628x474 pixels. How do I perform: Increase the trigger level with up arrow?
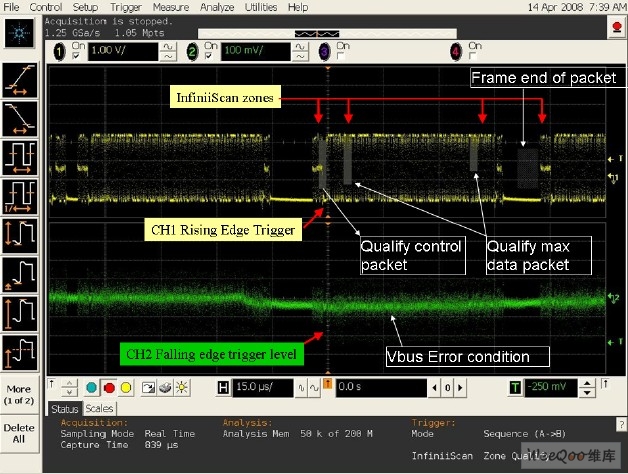587,383
